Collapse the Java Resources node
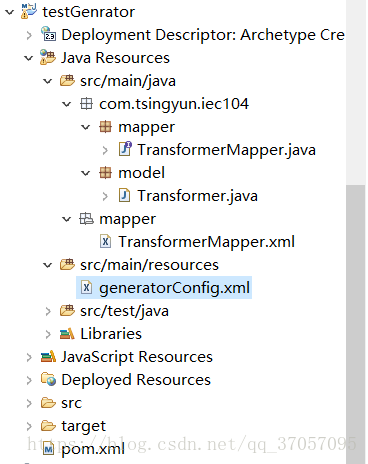The image size is (368, 464). coord(29,58)
